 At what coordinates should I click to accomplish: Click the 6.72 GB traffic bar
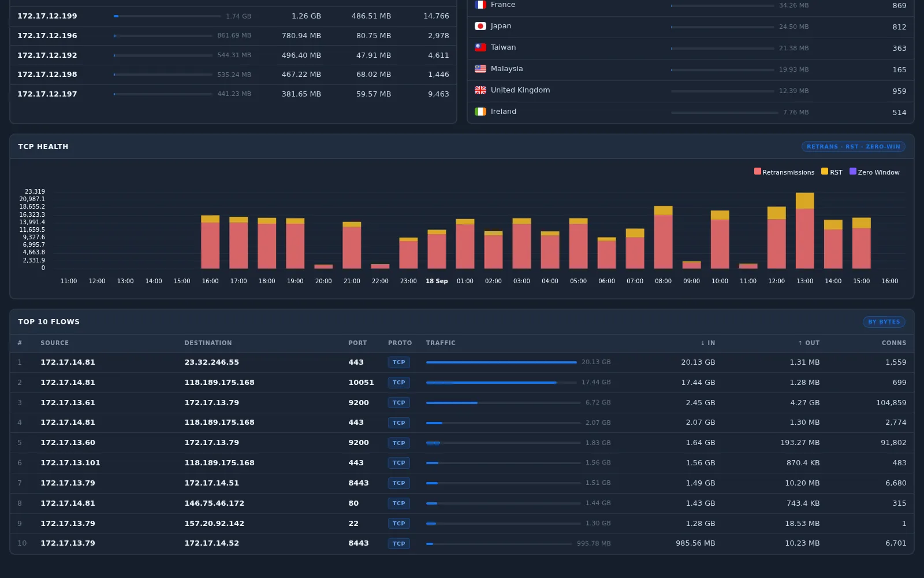504,403
